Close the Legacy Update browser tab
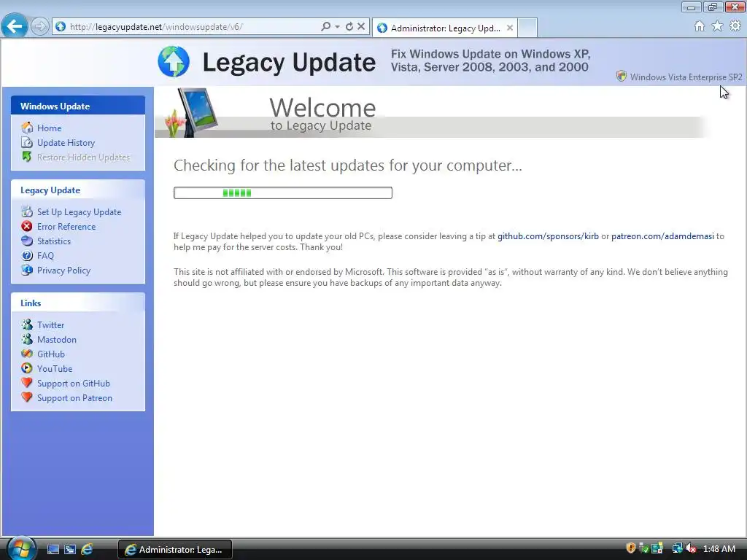The width and height of the screenshot is (747, 560). coord(510,28)
